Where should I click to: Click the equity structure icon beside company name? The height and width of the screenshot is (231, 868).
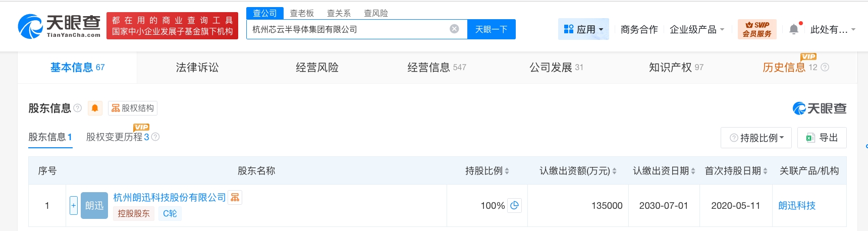pyautogui.click(x=235, y=197)
